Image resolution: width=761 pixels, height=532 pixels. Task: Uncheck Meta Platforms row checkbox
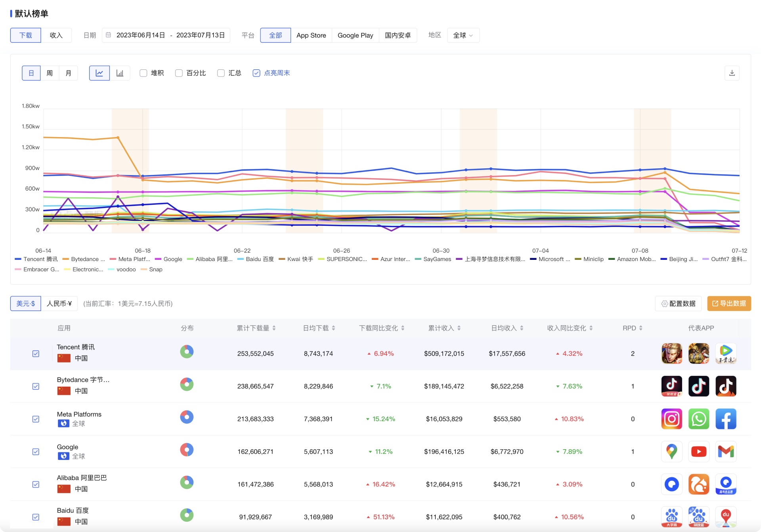click(x=36, y=419)
